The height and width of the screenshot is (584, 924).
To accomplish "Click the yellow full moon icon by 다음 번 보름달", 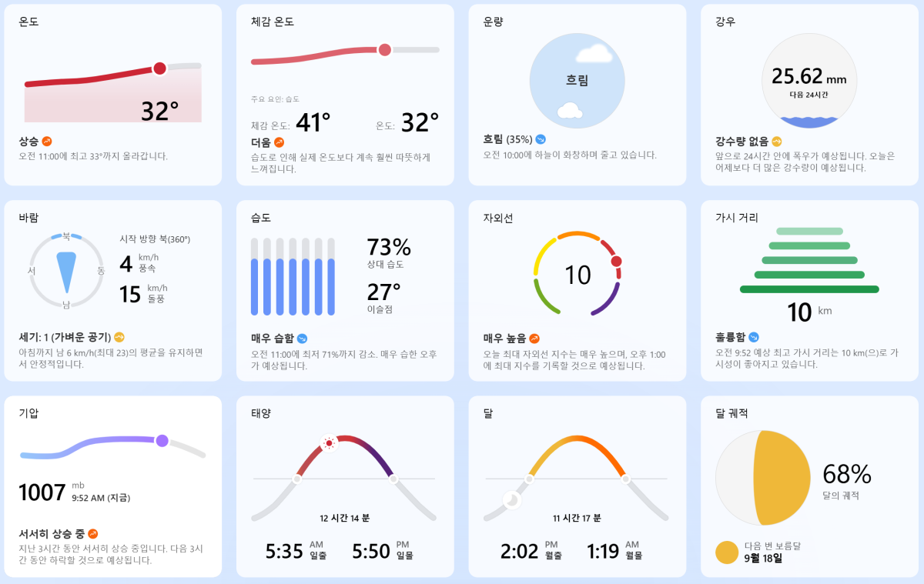I will point(727,552).
